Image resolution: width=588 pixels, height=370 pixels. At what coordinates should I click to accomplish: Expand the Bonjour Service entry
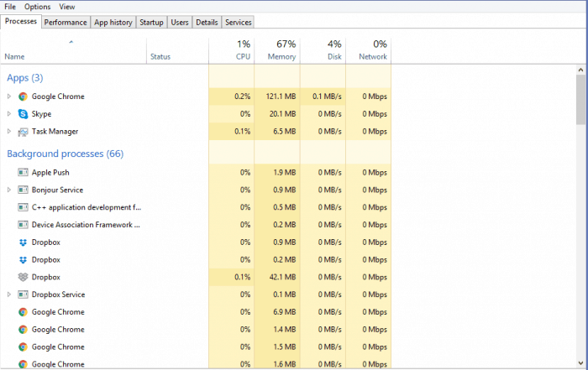click(9, 190)
